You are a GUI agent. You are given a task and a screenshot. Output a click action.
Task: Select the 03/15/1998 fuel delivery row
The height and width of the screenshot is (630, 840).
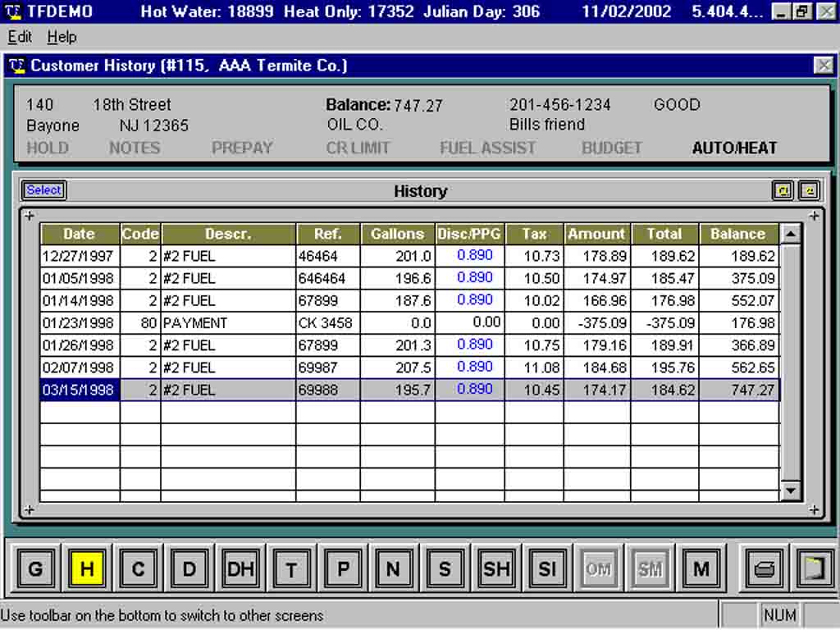click(78, 390)
